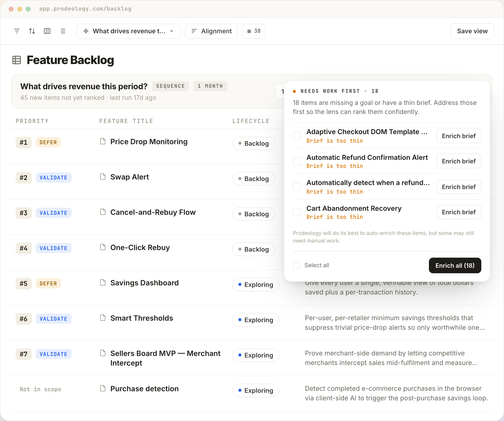Click the SEQUENCE tag
Image resolution: width=504 pixels, height=421 pixels.
(170, 86)
